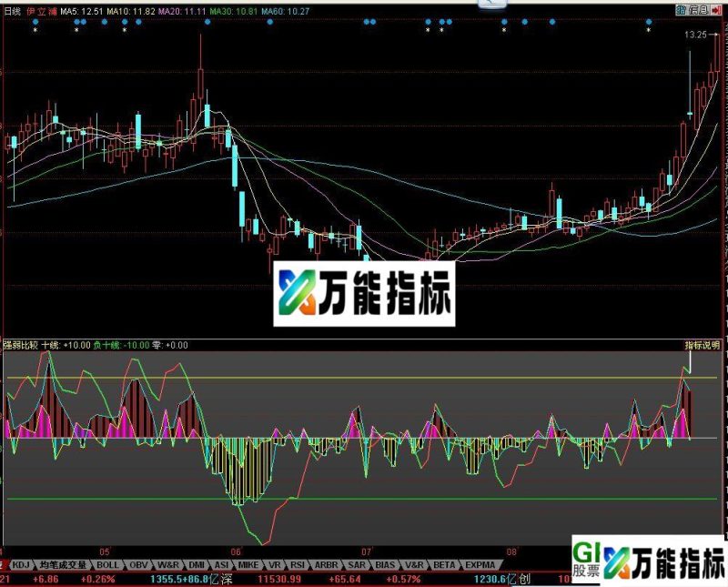The image size is (728, 587).
Task: Click the 日线 daily period label
Action: point(12,11)
